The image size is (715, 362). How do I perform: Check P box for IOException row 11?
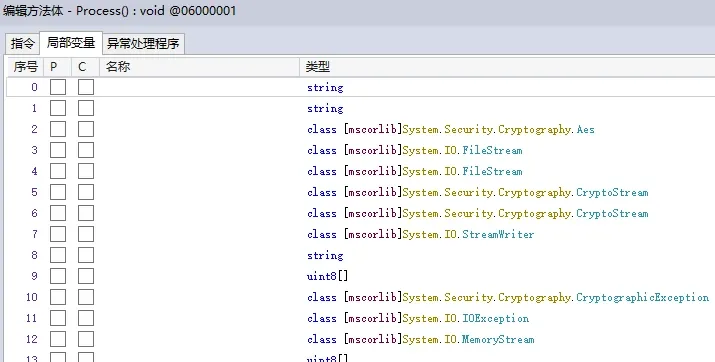(58, 318)
